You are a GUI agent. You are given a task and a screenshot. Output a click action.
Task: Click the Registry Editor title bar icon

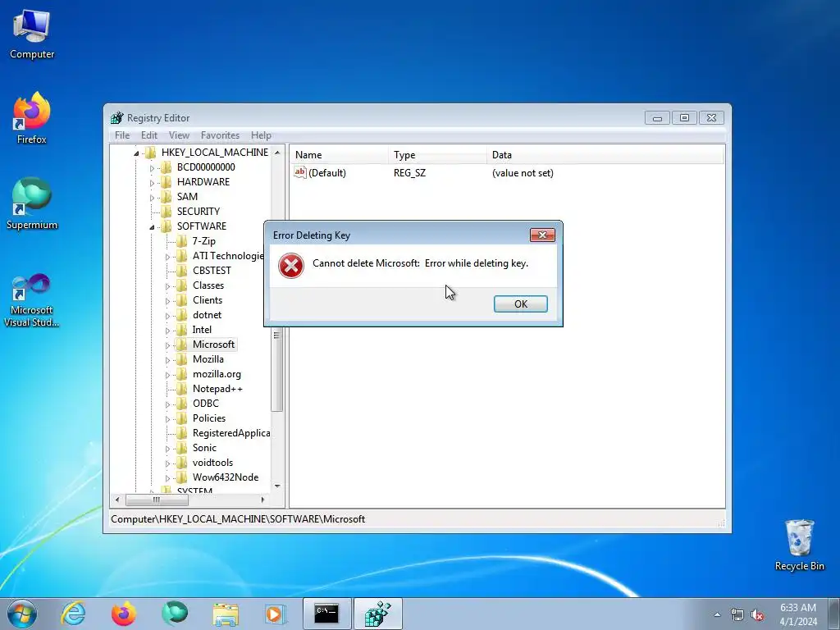[x=116, y=118]
